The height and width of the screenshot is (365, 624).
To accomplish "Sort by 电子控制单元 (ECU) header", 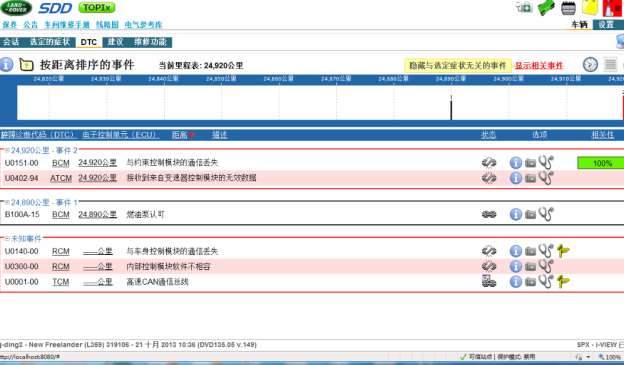I will 121,135.
